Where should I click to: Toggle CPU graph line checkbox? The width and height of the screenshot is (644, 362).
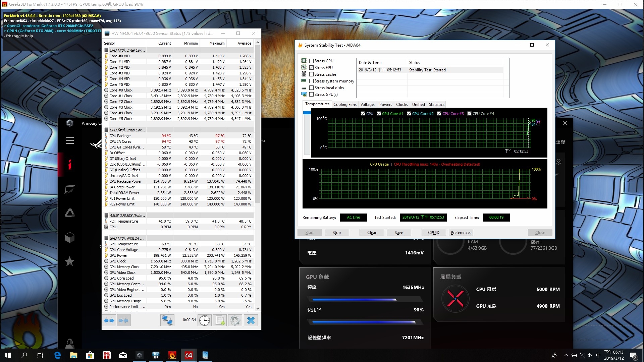[363, 114]
